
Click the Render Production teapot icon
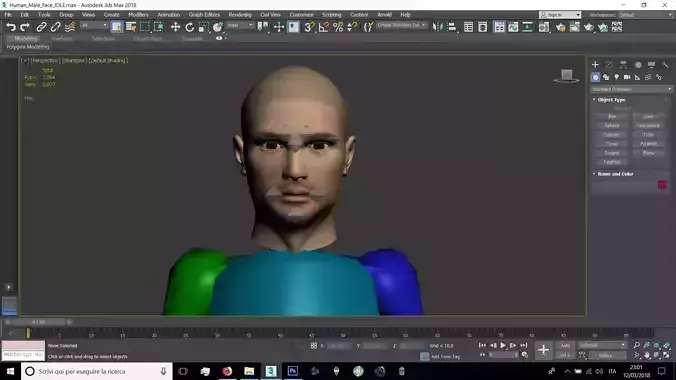pos(589,27)
